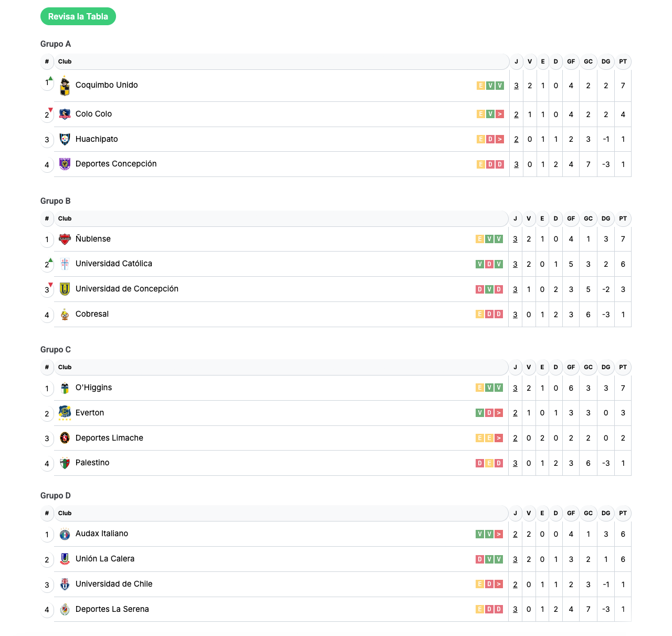This screenshot has height=636, width=672.
Task: Click Audax Italiano's matches played number
Action: (515, 534)
